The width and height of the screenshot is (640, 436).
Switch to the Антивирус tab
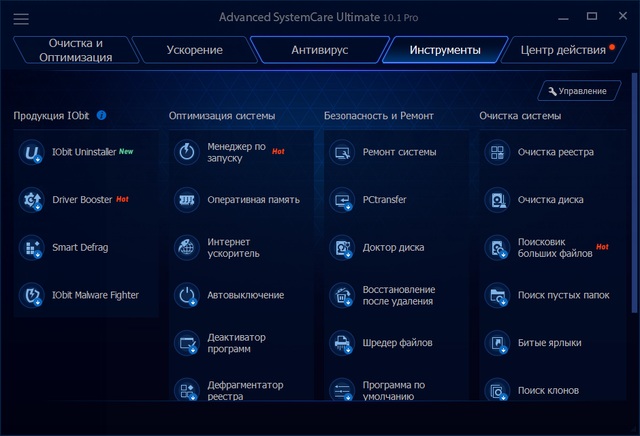click(x=319, y=50)
